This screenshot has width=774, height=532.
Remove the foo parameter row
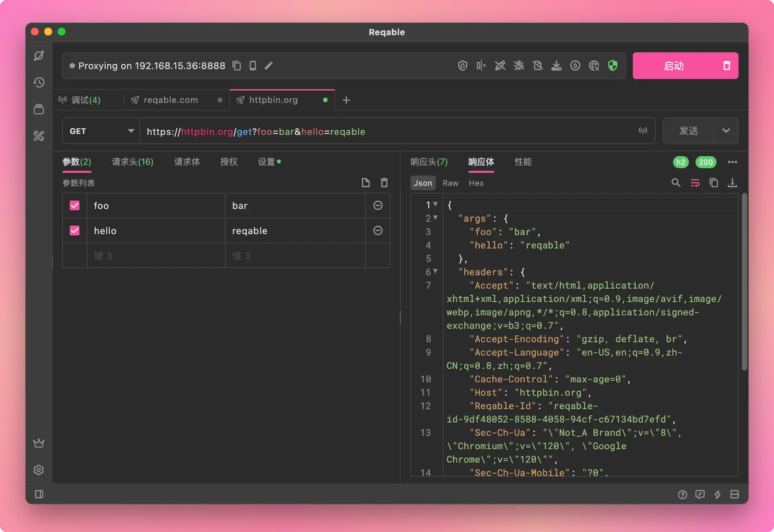click(x=378, y=206)
